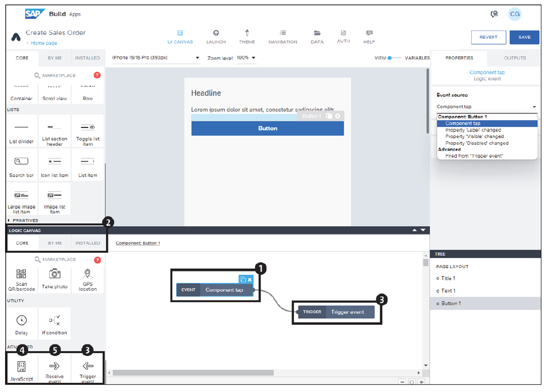Choose the Scan QR/barcode icon

[x=21, y=277]
